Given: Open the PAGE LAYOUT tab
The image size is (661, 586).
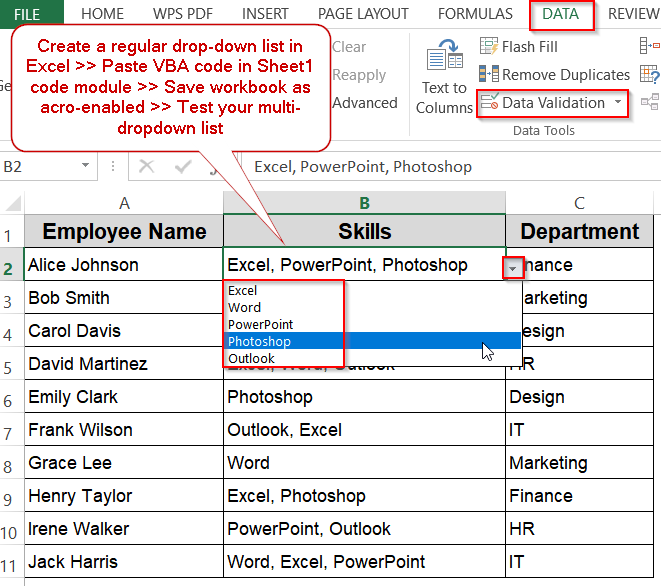Looking at the screenshot, I should click(363, 14).
